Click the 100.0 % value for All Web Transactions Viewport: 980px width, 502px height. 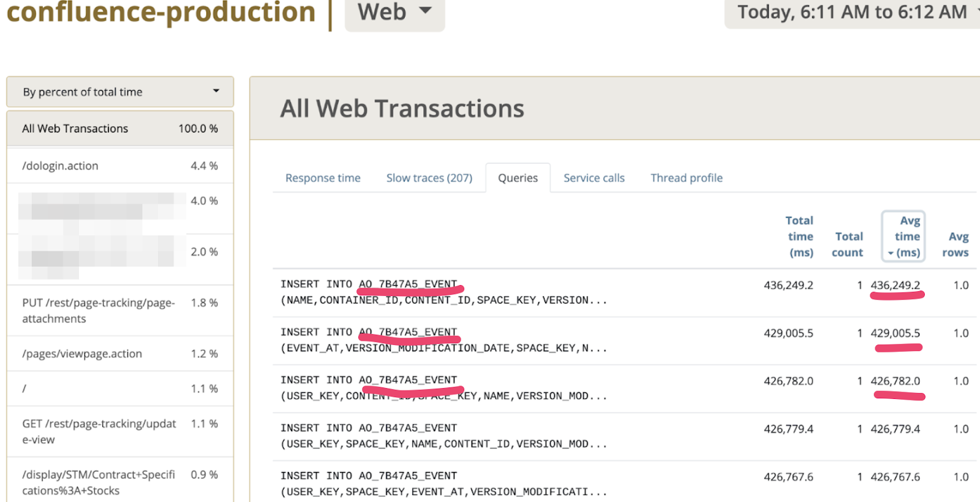coord(198,129)
